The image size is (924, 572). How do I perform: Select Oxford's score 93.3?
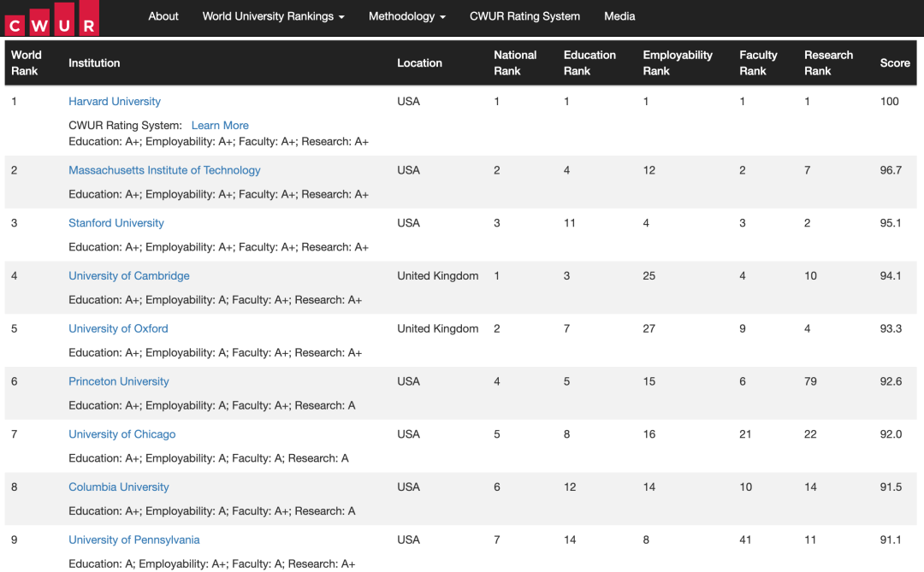point(891,328)
